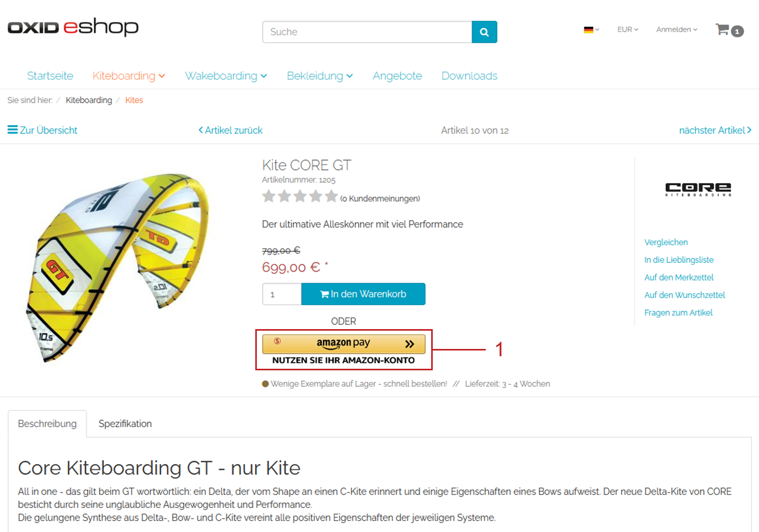This screenshot has width=759, height=532.
Task: Click the Amazon Pay button
Action: coord(343,344)
